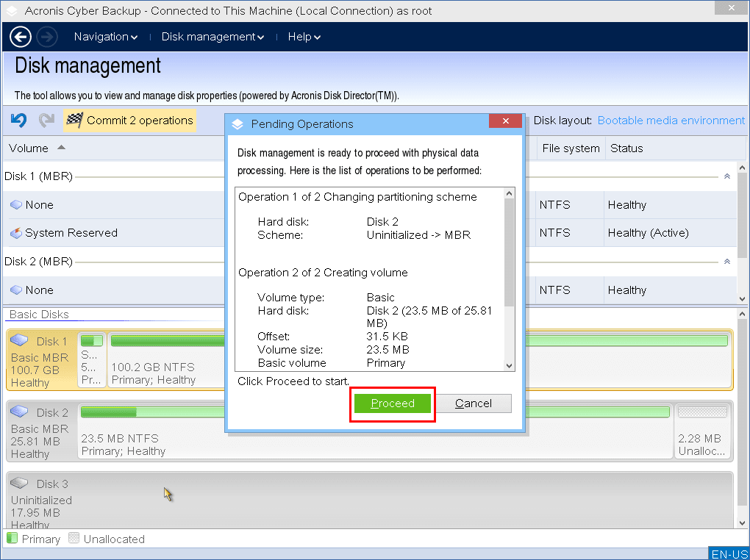Collapse the Disk 2 (MBR) group

pyautogui.click(x=727, y=262)
